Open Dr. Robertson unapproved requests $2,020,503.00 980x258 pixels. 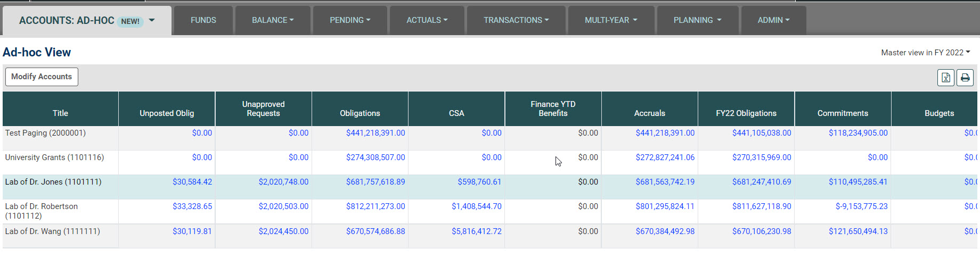pyautogui.click(x=283, y=206)
